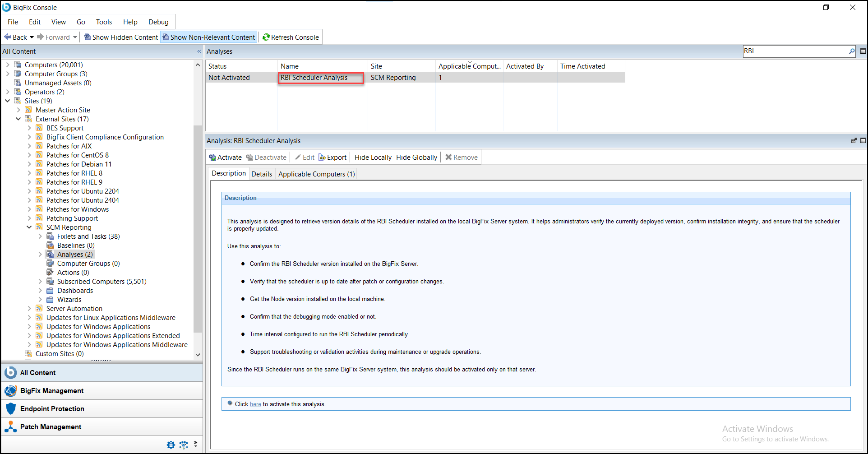This screenshot has width=868, height=454.
Task: Activate the RBI Scheduler Analysis
Action: [225, 157]
